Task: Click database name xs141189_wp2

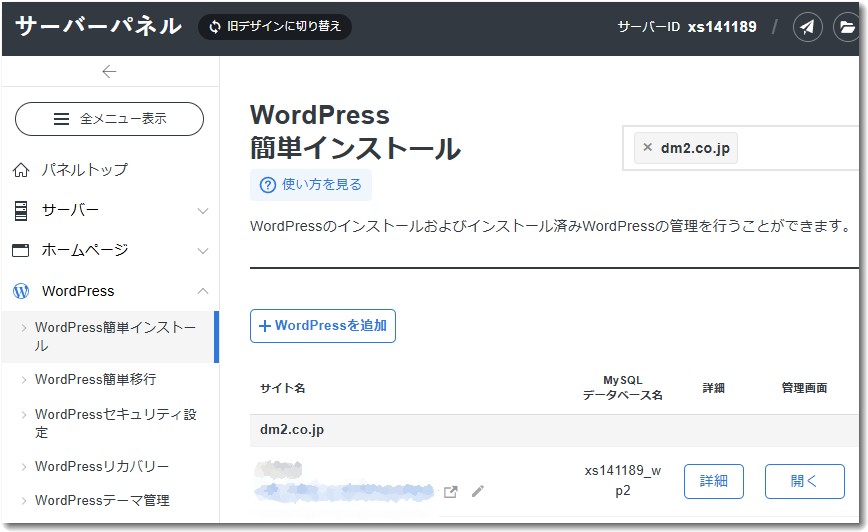Action: coord(623,481)
